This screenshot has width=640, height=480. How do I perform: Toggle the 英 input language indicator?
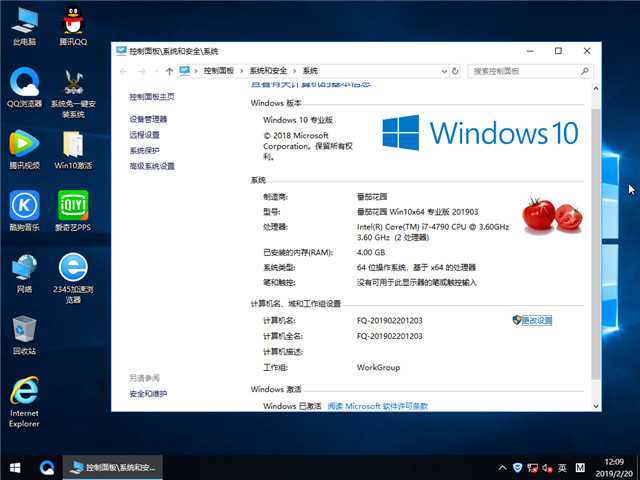click(x=563, y=467)
